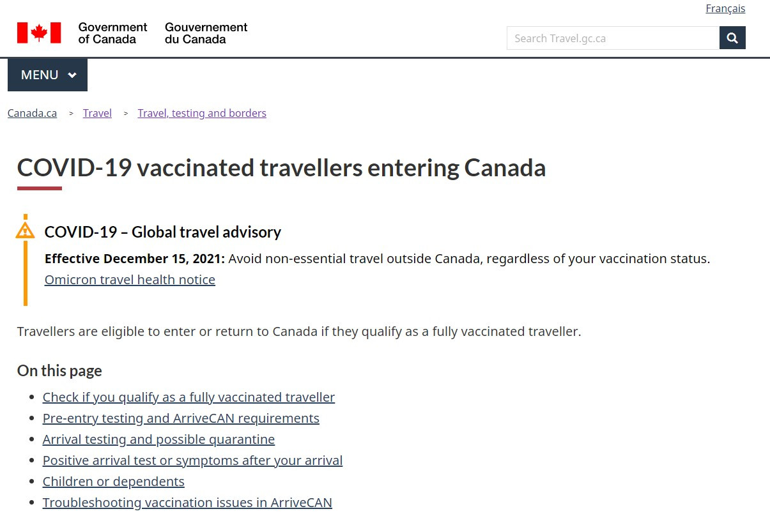The width and height of the screenshot is (770, 532).
Task: Open the Omicron travel health notice
Action: click(130, 280)
